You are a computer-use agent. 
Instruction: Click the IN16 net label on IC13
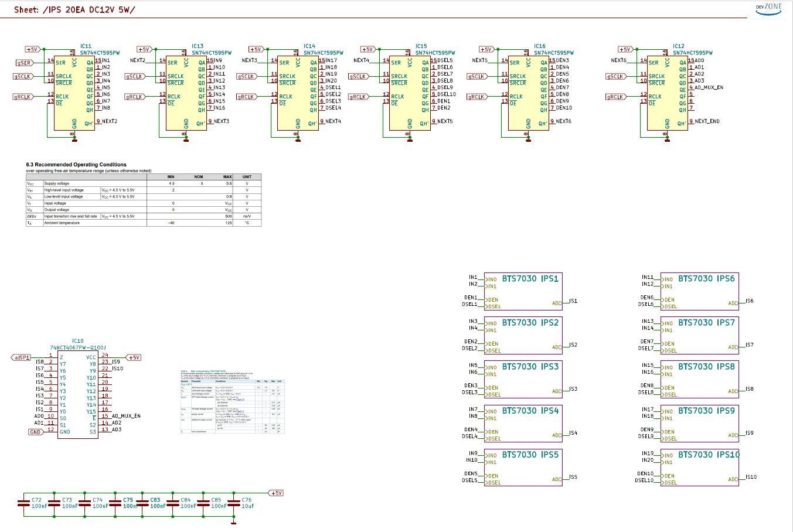click(219, 108)
